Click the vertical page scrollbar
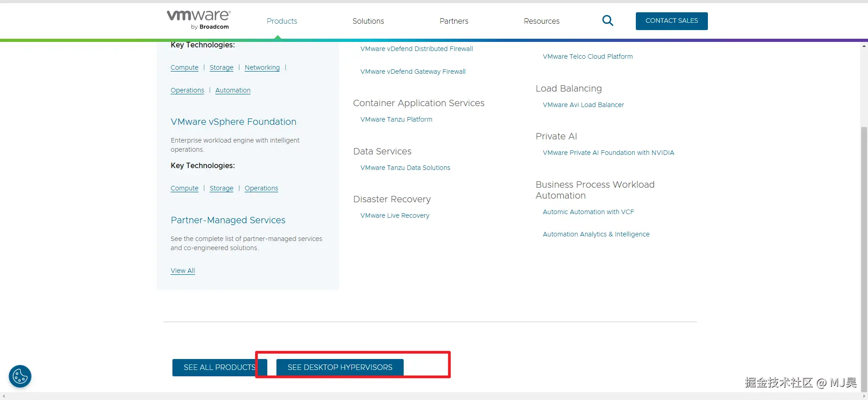Viewport: 868px width, 400px height. [x=864, y=228]
